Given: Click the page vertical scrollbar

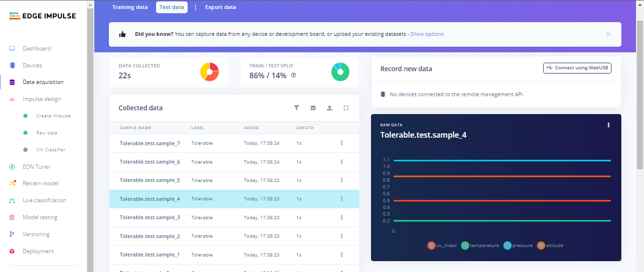Looking at the screenshot, I should coord(640,94).
